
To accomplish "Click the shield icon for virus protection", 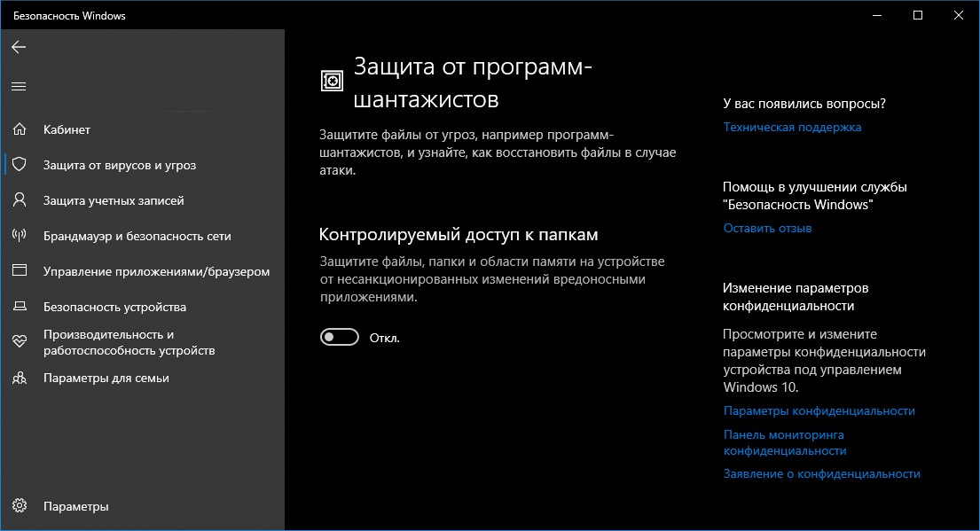I will pos(20,164).
